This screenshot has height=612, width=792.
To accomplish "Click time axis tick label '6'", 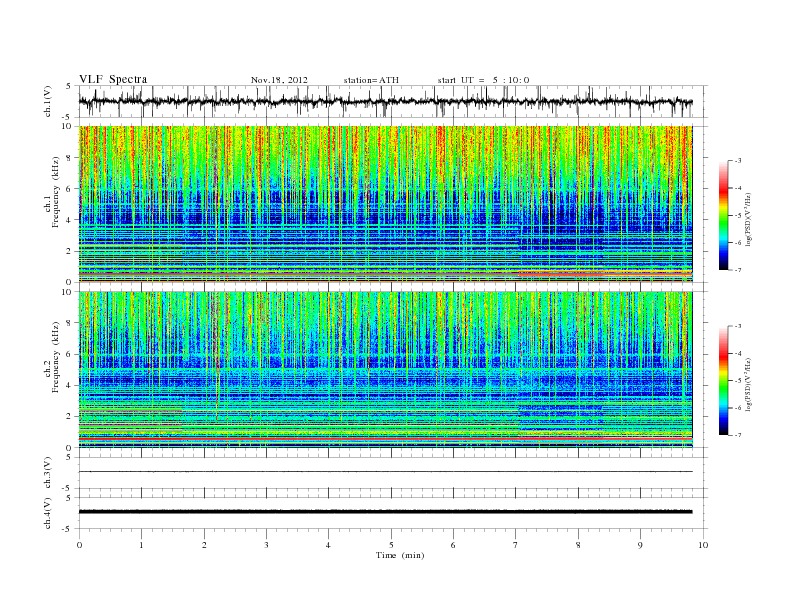I will pos(453,545).
